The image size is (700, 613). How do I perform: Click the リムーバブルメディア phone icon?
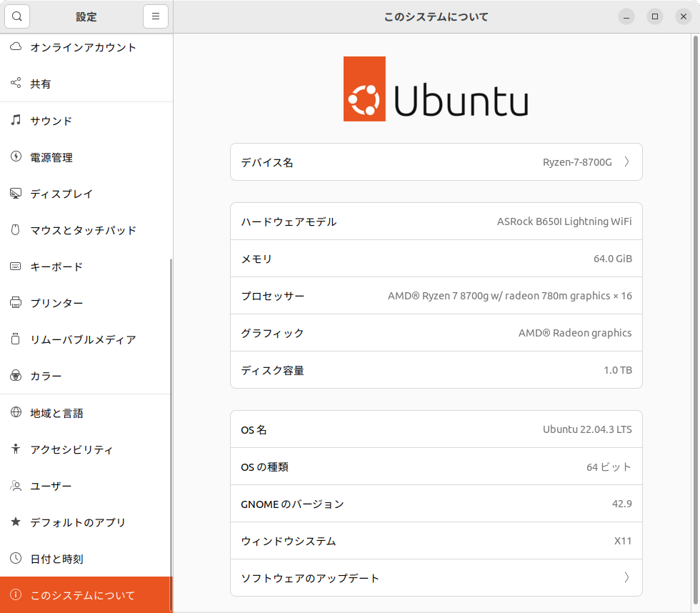click(16, 339)
